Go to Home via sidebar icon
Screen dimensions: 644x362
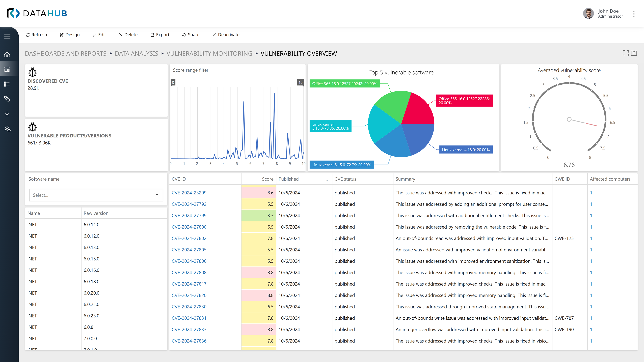[7, 54]
